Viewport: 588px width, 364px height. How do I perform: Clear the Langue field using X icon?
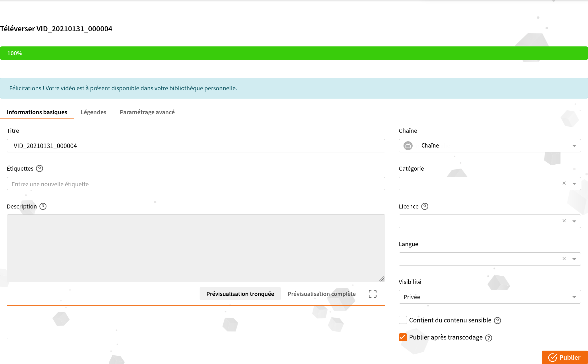(564, 259)
